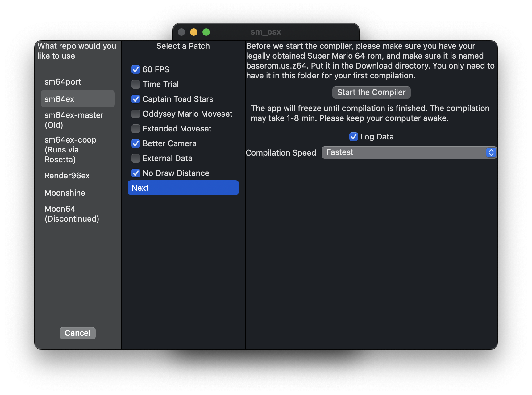This screenshot has height=395, width=532.
Task: Uncheck the Captain Toad Stars patch
Action: click(x=136, y=99)
